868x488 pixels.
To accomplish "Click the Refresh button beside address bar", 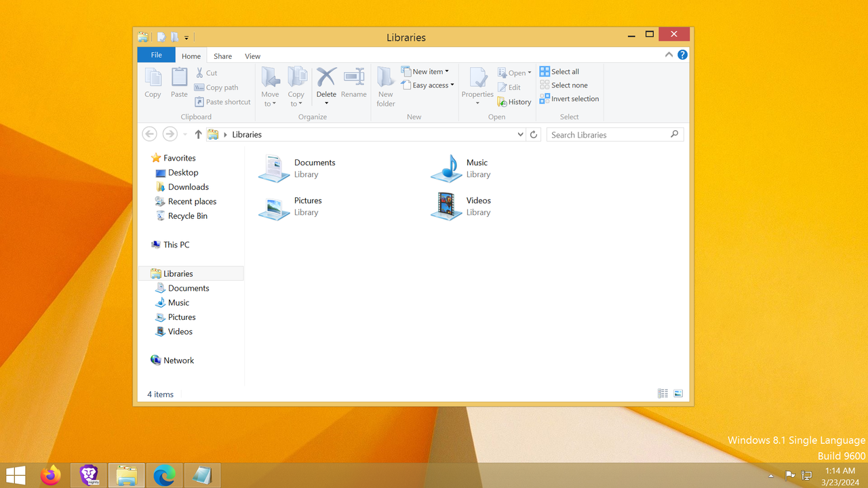I will pos(534,134).
